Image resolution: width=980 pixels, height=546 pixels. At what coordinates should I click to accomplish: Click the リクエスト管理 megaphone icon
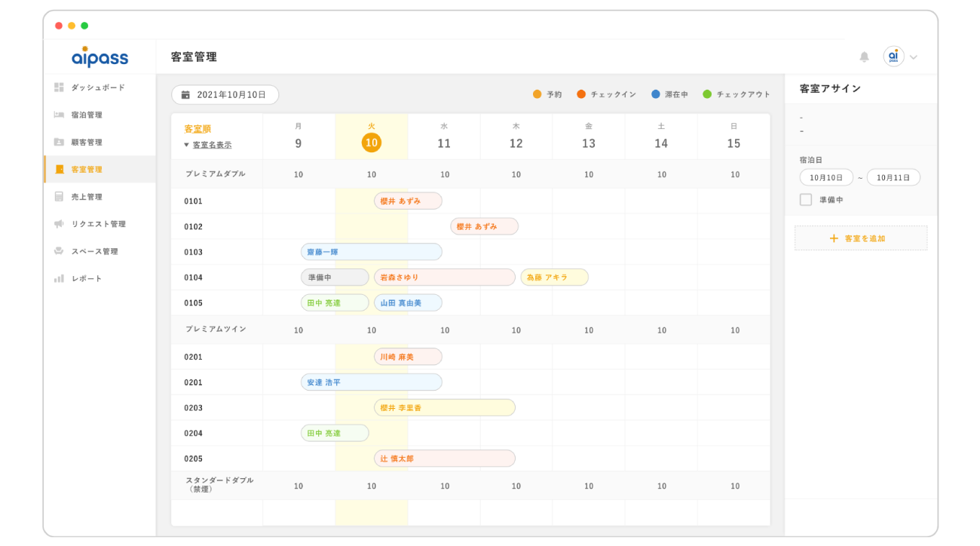coord(59,224)
